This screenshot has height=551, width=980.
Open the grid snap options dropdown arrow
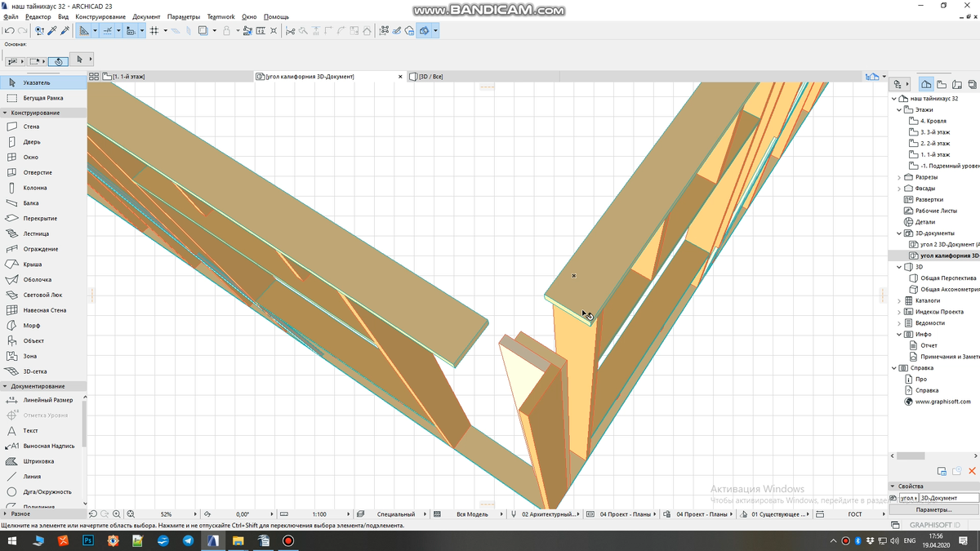point(165,31)
